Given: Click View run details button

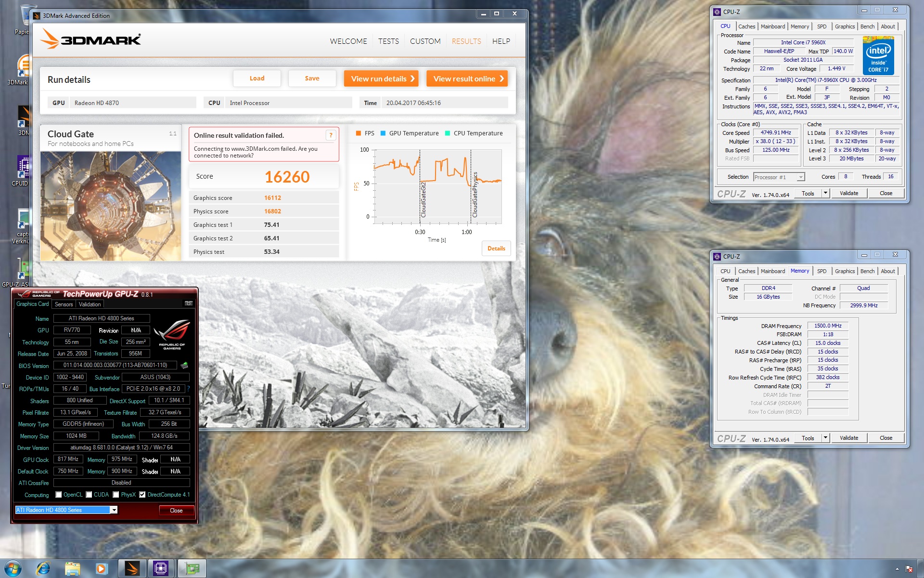Looking at the screenshot, I should [381, 79].
